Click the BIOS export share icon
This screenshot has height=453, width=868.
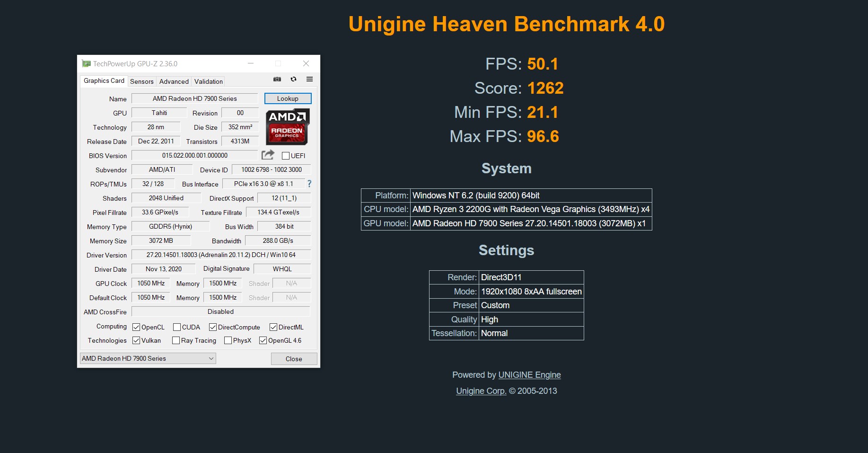[268, 155]
